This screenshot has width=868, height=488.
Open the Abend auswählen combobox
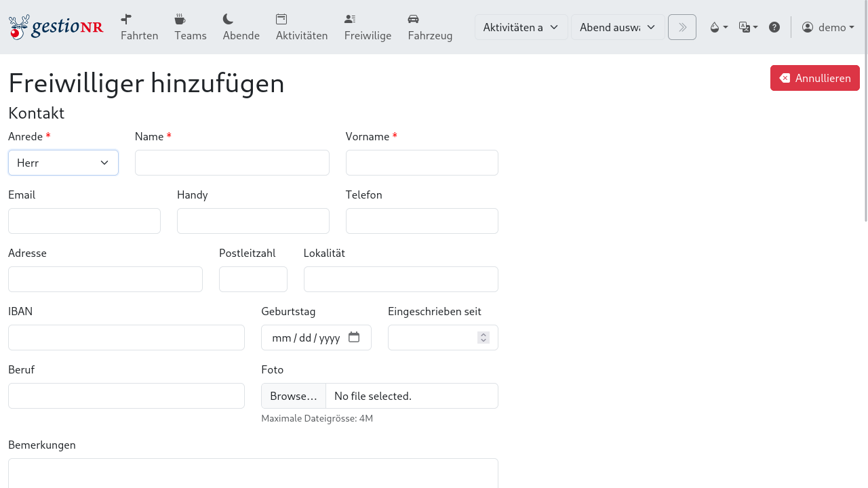(617, 27)
